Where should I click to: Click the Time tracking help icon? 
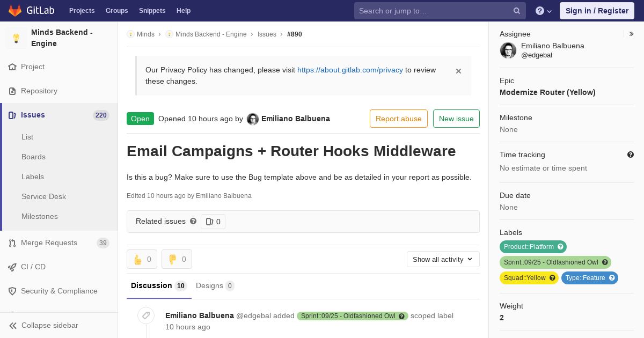(631, 155)
